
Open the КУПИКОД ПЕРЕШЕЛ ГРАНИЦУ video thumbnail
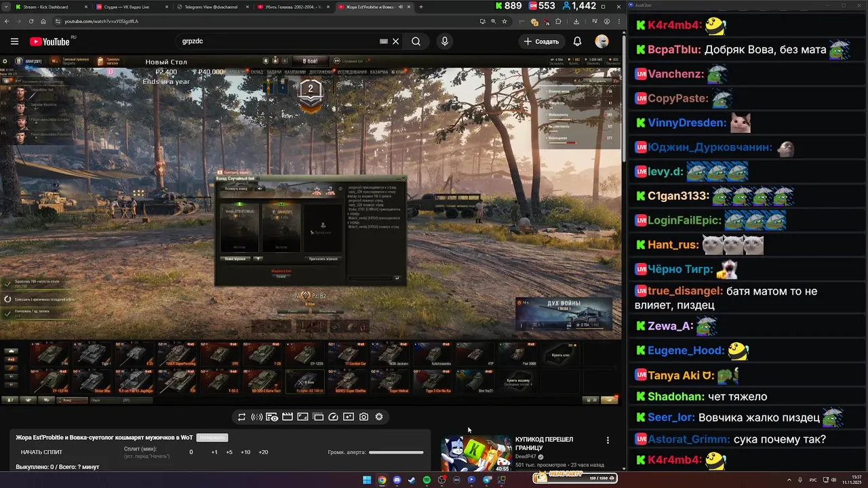point(476,453)
